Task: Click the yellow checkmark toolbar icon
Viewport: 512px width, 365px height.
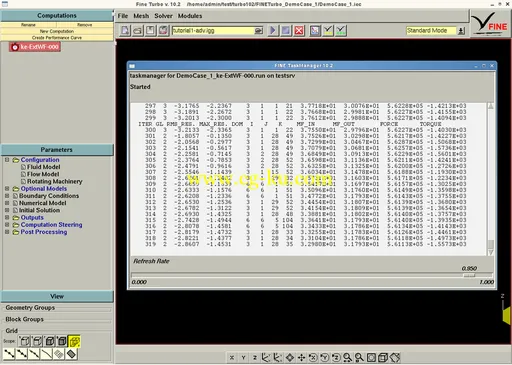Action: pos(328,31)
